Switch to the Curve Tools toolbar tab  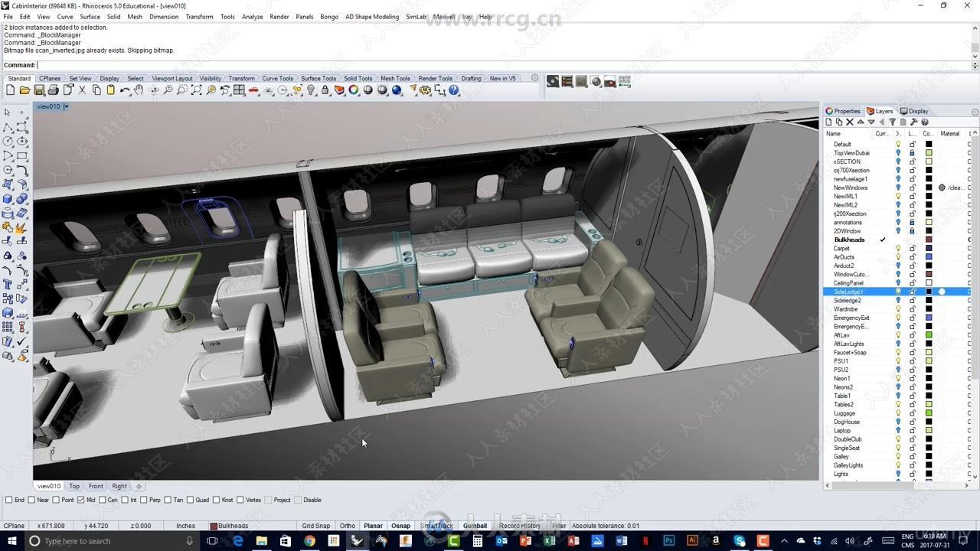coord(277,78)
